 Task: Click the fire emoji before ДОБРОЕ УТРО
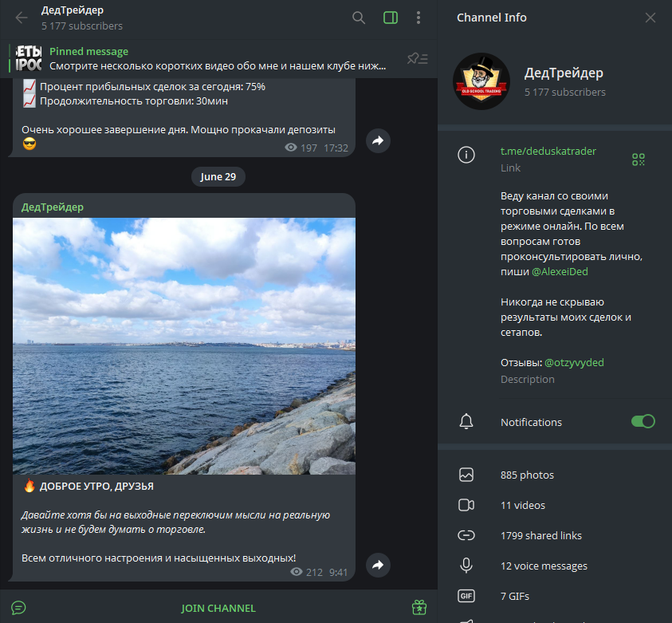point(29,486)
